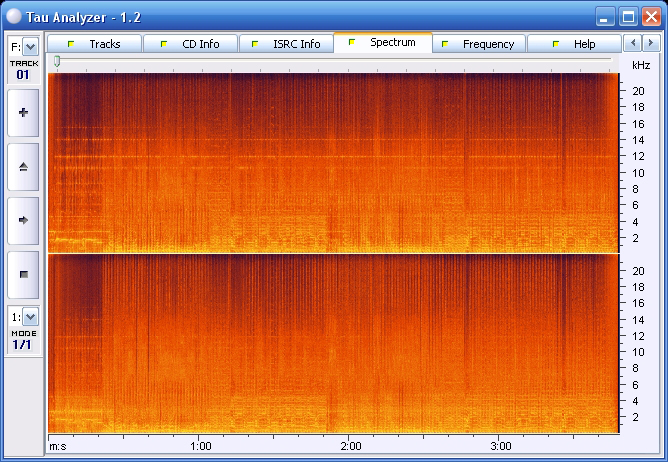Click the lower channel spectrogram
668x462 pixels.
(333, 343)
